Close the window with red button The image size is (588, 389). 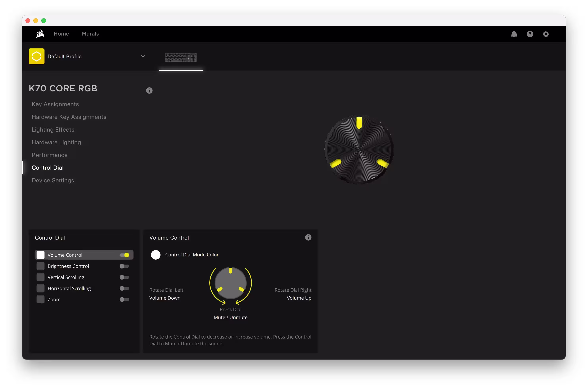click(28, 21)
